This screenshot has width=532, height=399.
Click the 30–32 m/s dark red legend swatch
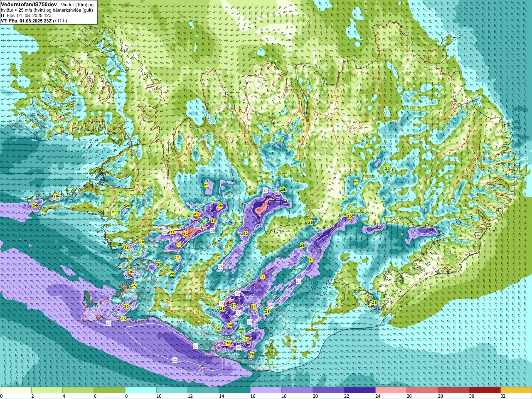coord(485,390)
